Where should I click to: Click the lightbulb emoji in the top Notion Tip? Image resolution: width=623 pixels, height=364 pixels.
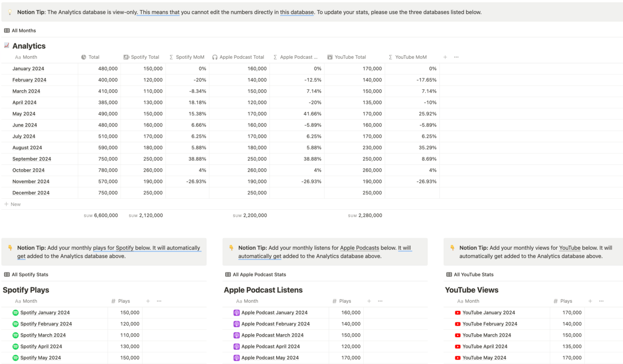(x=10, y=13)
